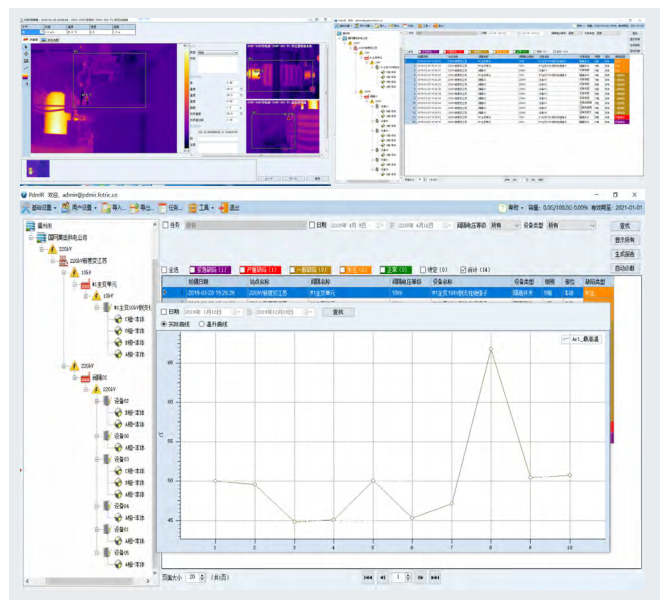Collapse the 国网电力公司 root tree node
This screenshot has width=668, height=607.
32,238
